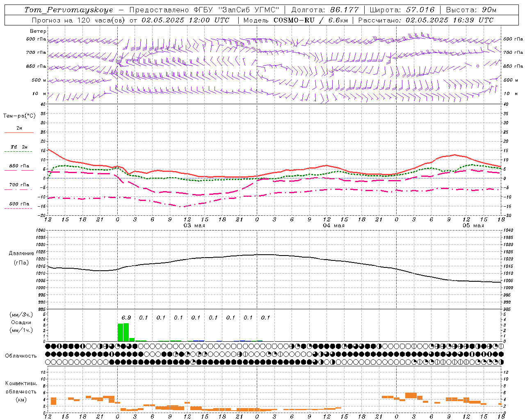Click the (мм/3ч.) precipitation unit label
Image resolution: width=525 pixels, height=420 pixels.
(21, 315)
